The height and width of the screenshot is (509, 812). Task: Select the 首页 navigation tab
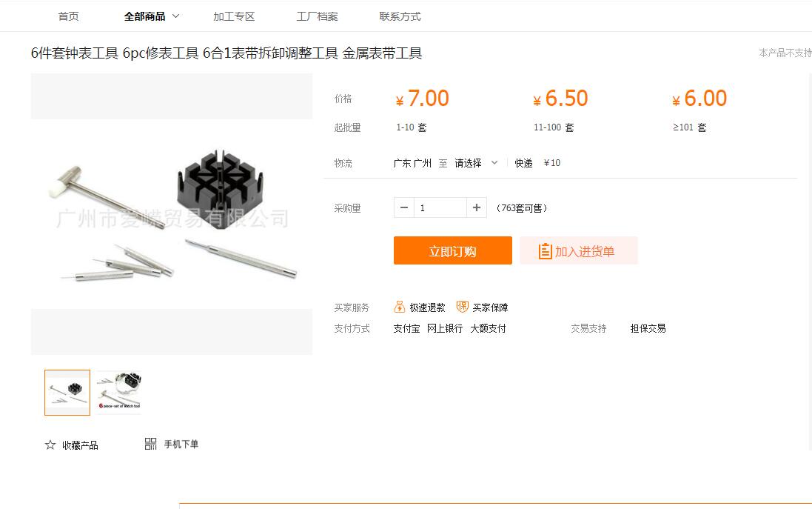68,16
